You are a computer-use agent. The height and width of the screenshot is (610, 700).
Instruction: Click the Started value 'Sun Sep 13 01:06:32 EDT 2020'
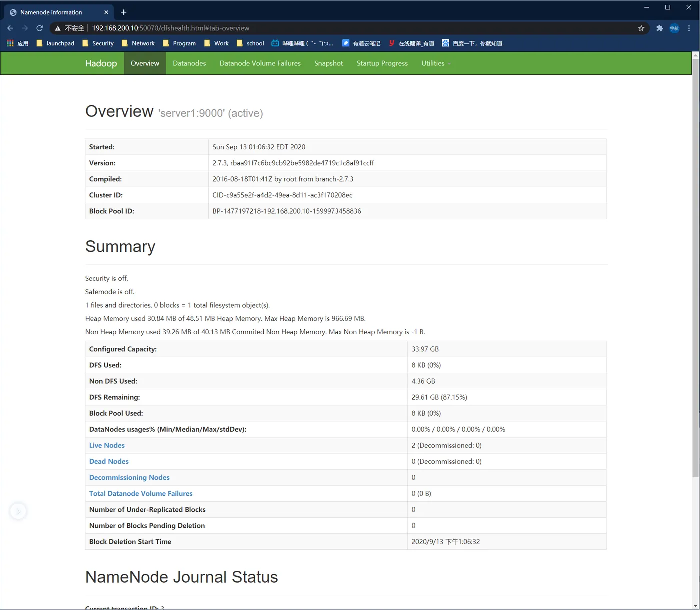point(259,147)
